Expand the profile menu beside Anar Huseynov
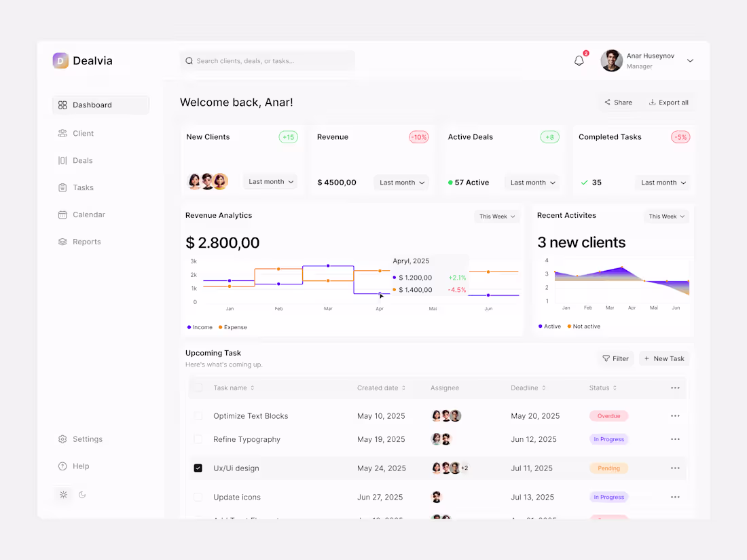747x560 pixels. (690, 60)
